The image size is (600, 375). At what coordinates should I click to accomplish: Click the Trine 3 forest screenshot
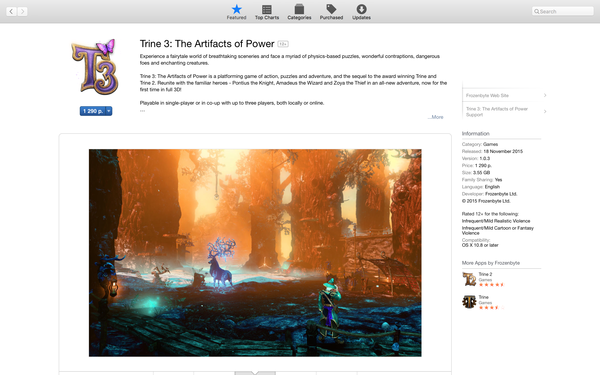point(255,253)
